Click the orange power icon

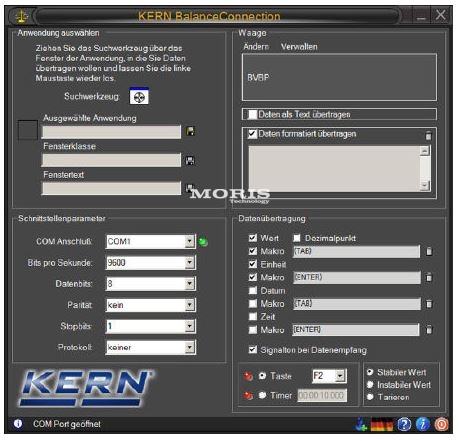(x=441, y=424)
